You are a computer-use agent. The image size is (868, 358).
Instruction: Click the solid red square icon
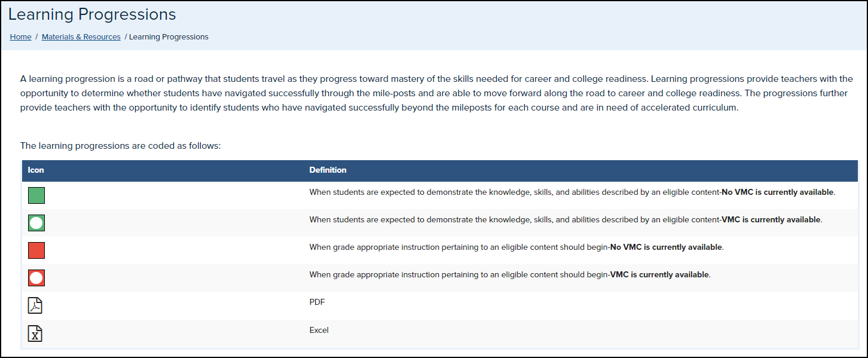(x=36, y=250)
